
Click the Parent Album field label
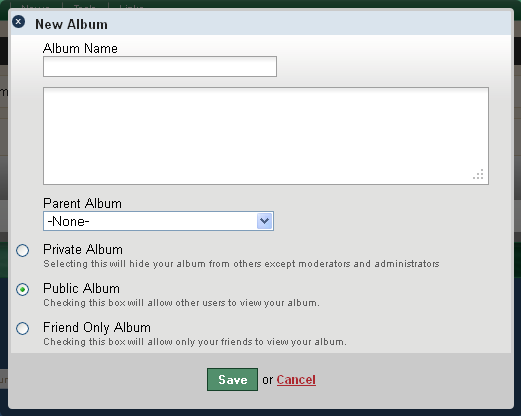tap(82, 203)
